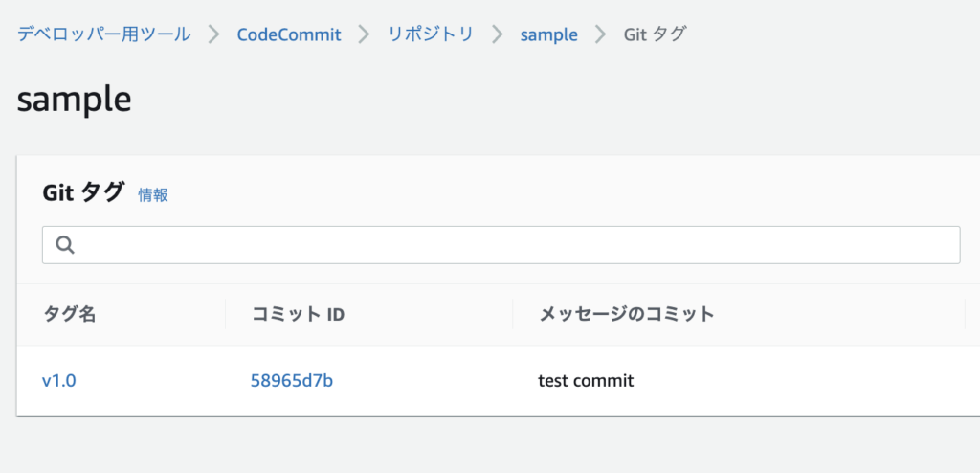Go to CodeCommit via the breadcrumb
Viewport: 980px width, 473px height.
pyautogui.click(x=289, y=34)
